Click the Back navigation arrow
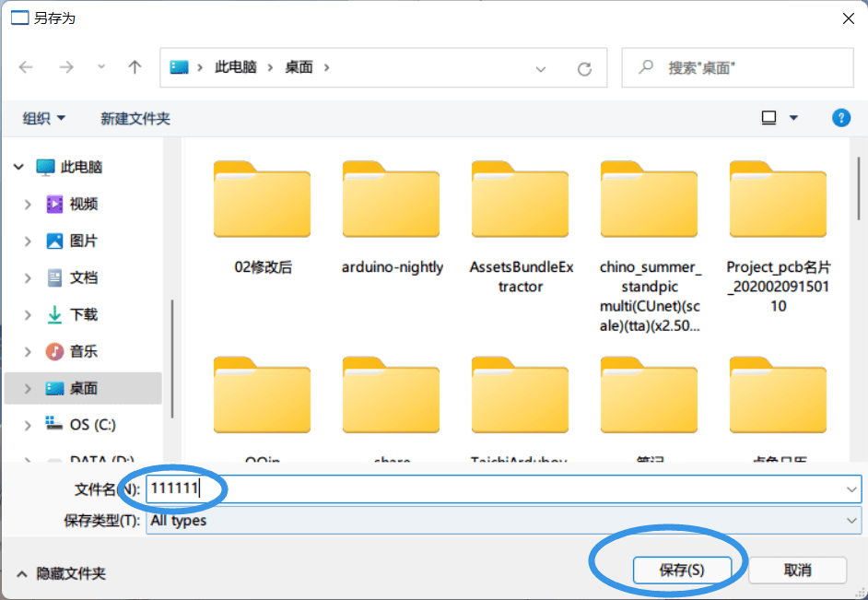The width and height of the screenshot is (868, 600). [26, 67]
